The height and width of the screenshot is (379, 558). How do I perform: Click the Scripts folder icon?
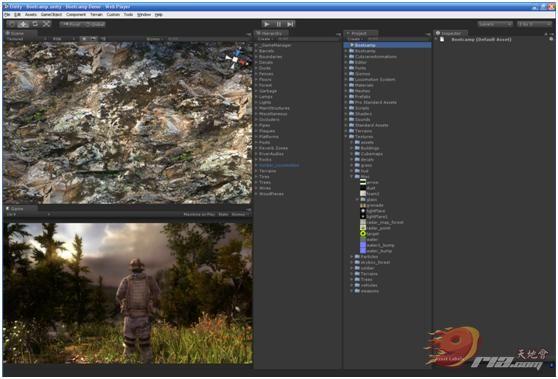pyautogui.click(x=351, y=108)
